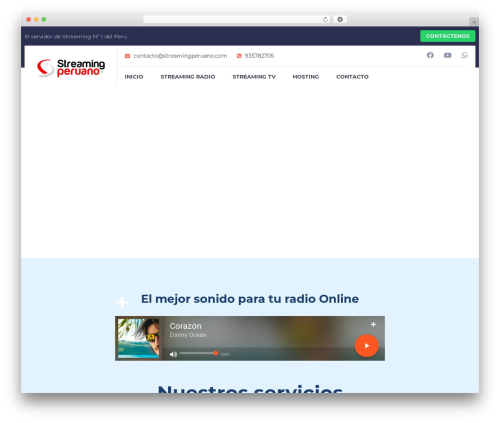Click the plus icon in player
Image resolution: width=500 pixels, height=423 pixels.
pos(373,324)
